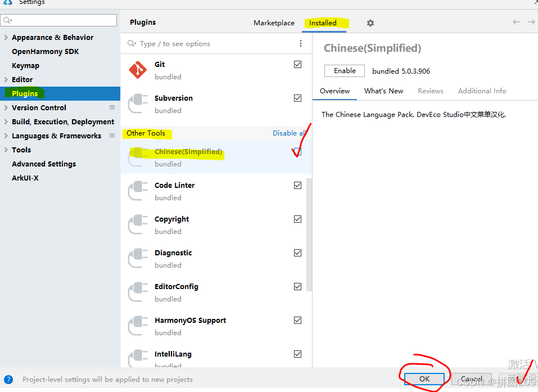This screenshot has height=392, width=538.
Task: Click the back navigation arrow
Action: pos(516,22)
